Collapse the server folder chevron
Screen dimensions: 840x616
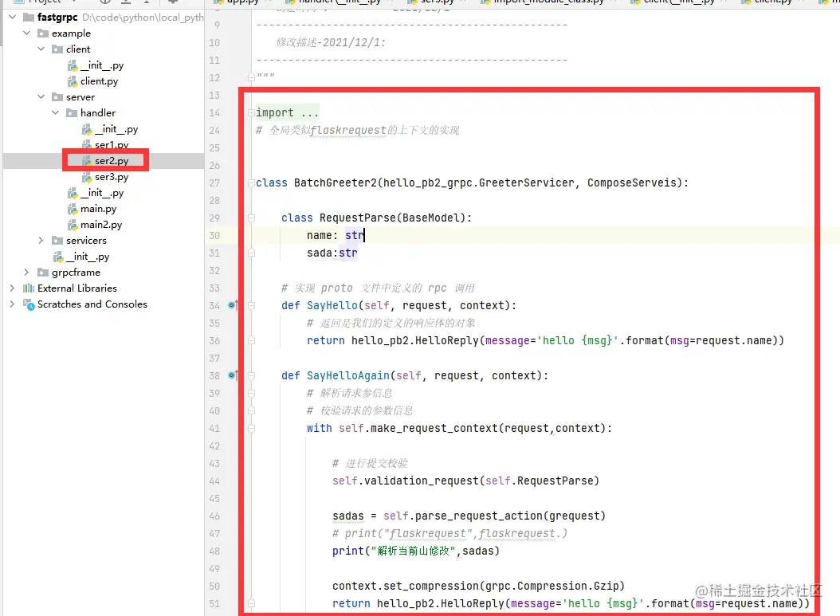click(x=41, y=97)
